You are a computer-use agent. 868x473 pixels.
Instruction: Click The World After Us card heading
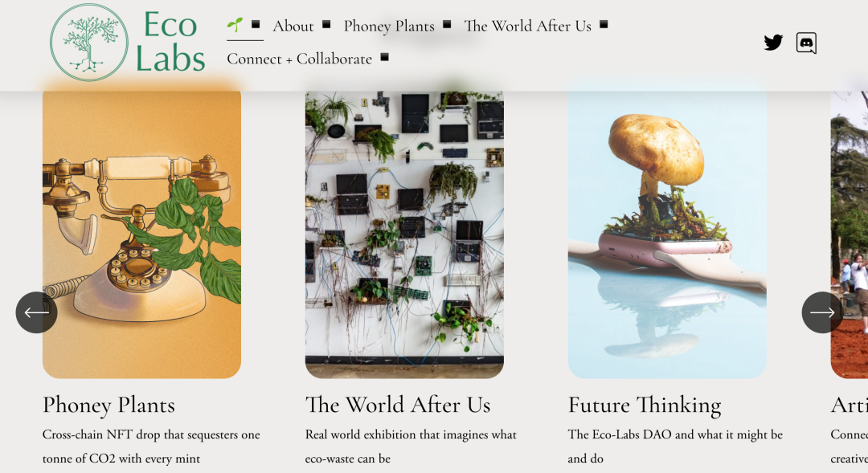coord(398,405)
